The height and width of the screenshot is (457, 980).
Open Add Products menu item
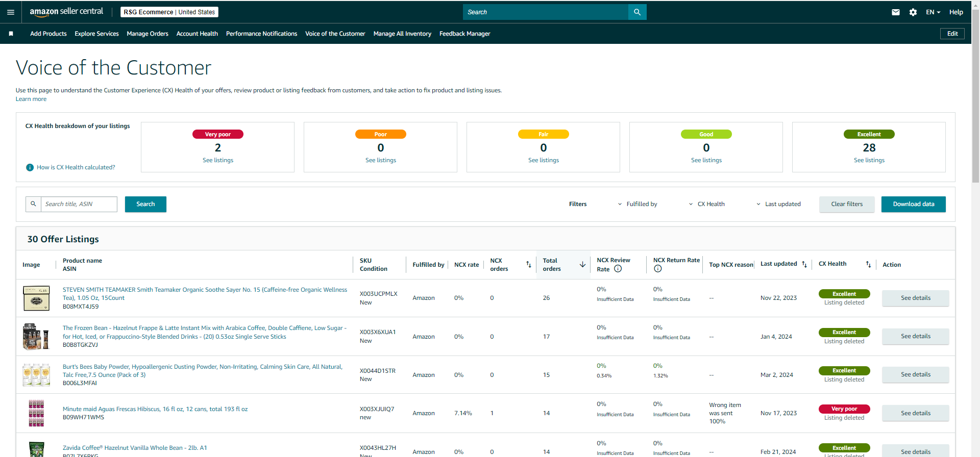coord(48,34)
